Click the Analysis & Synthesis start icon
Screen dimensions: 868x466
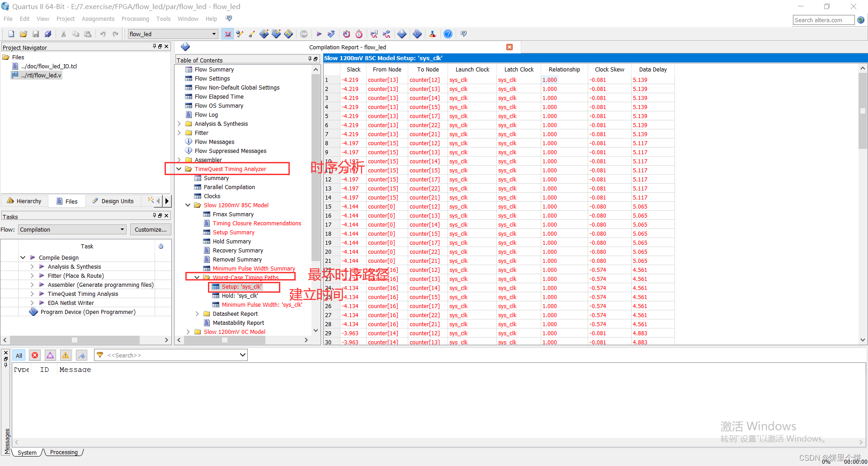(x=331, y=34)
